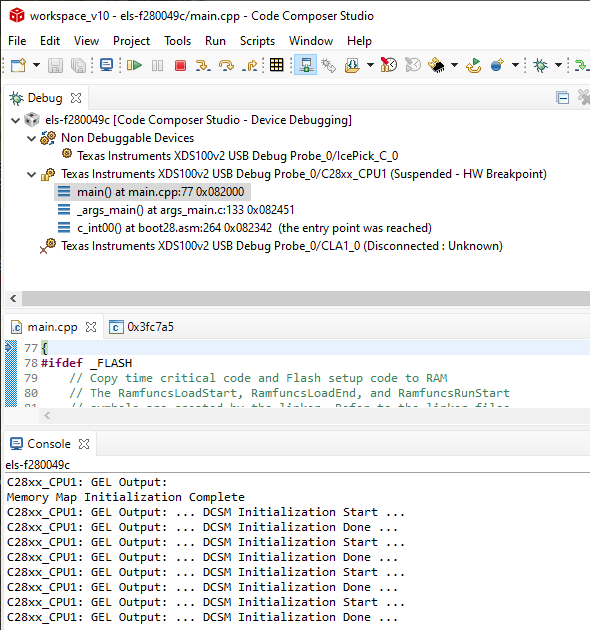
Task: Click the green bug Debug toolbar icon
Action: (x=541, y=65)
